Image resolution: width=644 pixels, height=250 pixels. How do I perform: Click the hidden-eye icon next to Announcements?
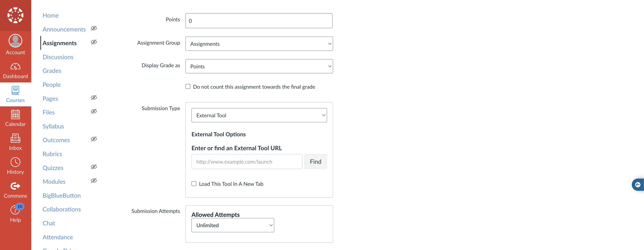pos(94,28)
